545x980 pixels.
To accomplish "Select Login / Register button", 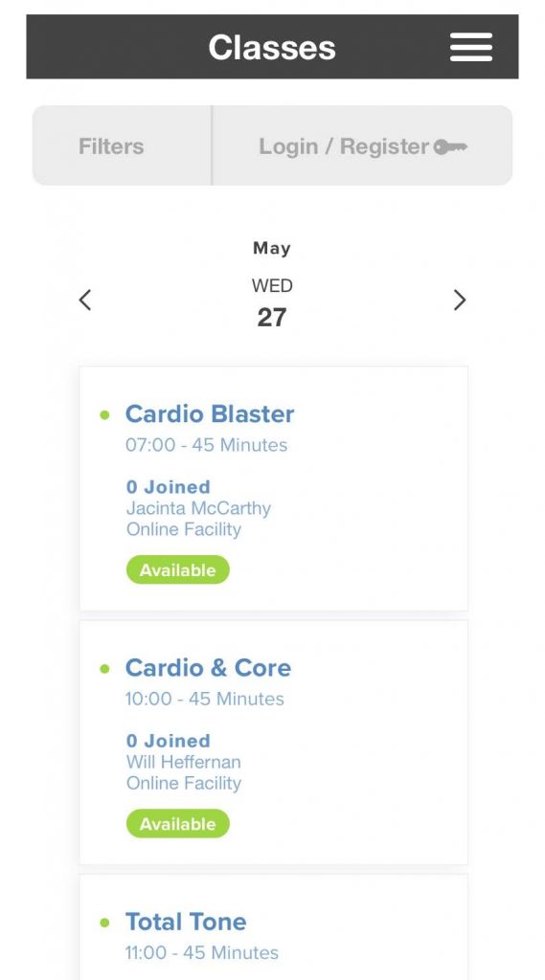I will click(362, 145).
